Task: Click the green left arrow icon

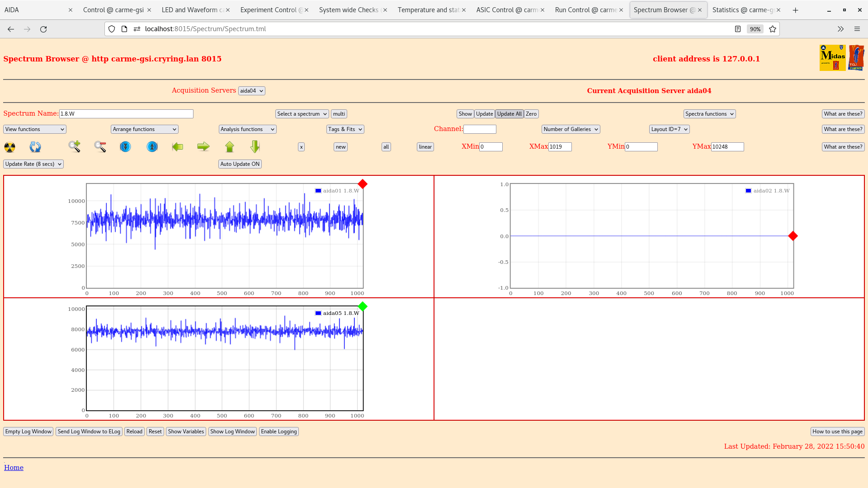Action: click(x=178, y=147)
